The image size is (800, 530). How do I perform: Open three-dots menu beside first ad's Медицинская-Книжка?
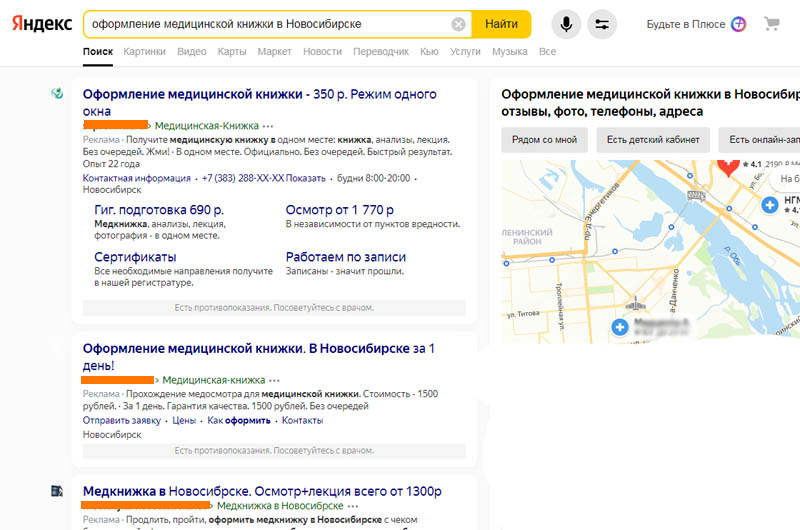[268, 126]
